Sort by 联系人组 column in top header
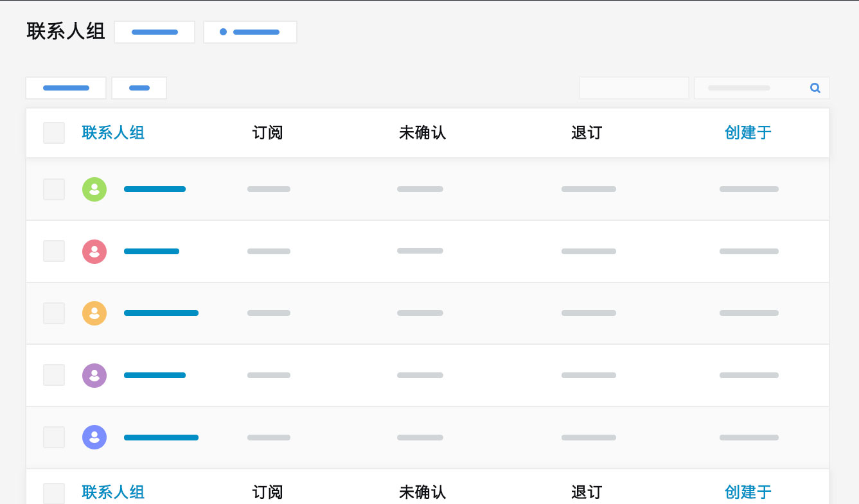Image resolution: width=859 pixels, height=504 pixels. pyautogui.click(x=113, y=133)
